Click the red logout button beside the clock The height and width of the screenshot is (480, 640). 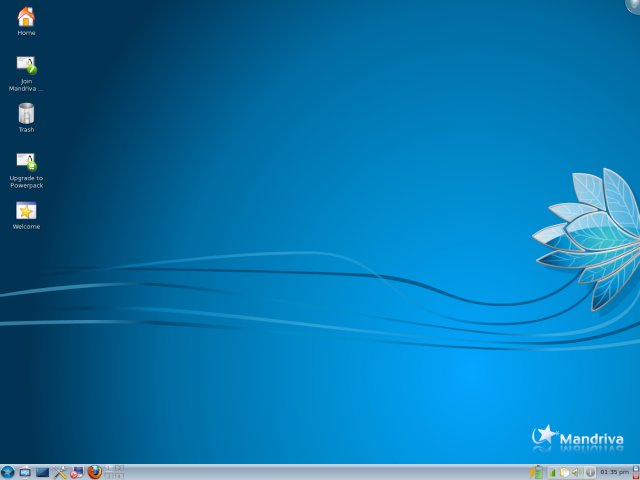tap(636, 476)
